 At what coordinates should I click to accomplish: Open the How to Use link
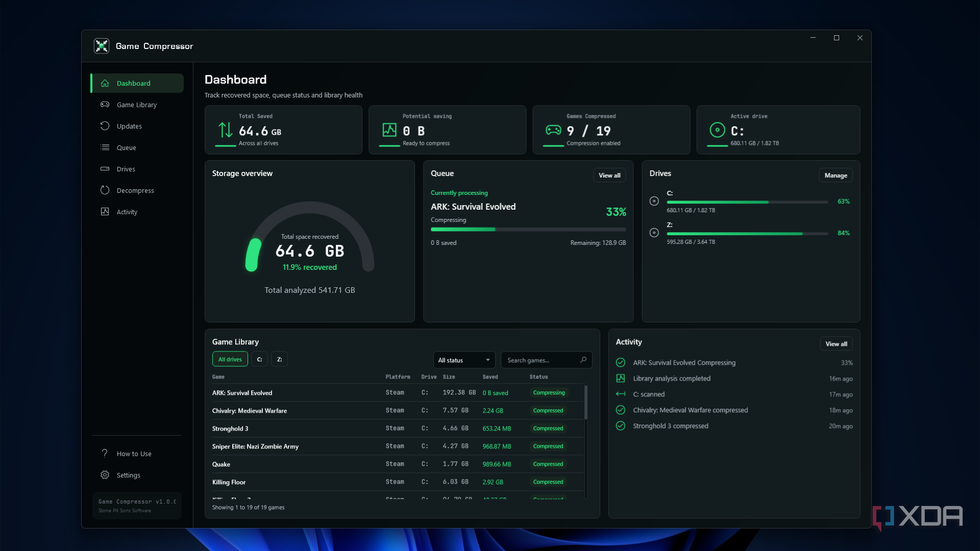click(137, 454)
